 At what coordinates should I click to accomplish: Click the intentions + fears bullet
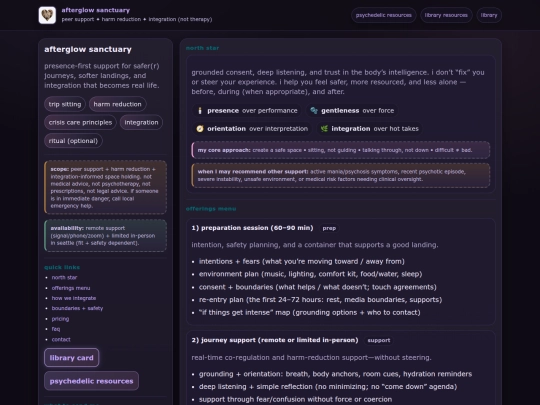(302, 261)
